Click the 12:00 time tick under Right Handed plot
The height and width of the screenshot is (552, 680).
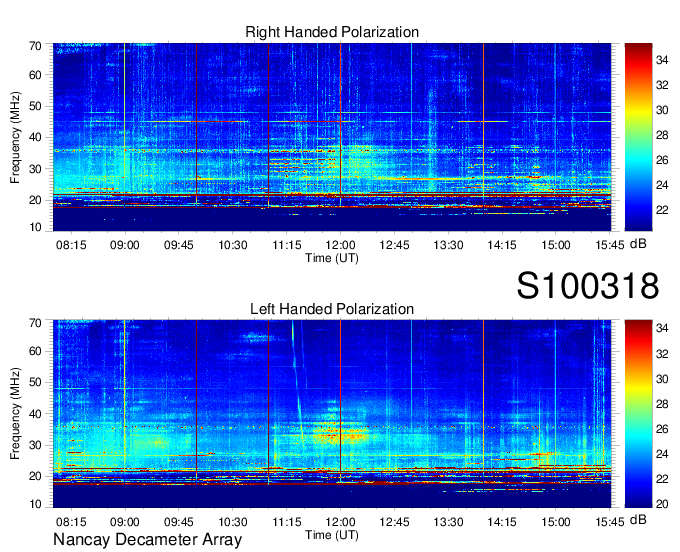[340, 245]
